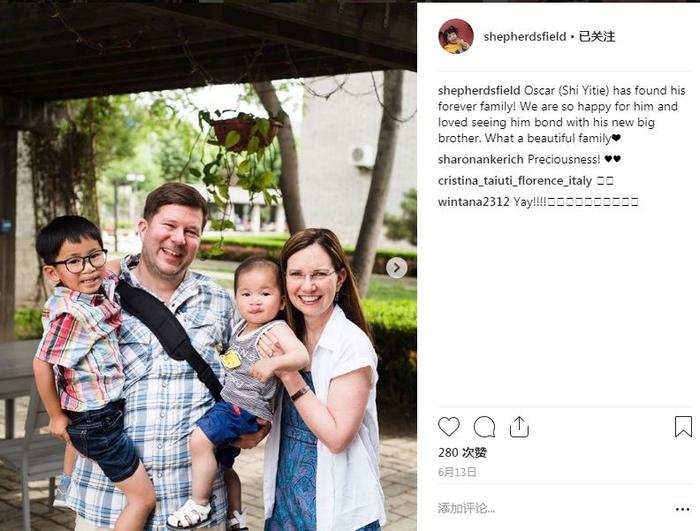Open shepherdsfield username in caption

point(479,91)
